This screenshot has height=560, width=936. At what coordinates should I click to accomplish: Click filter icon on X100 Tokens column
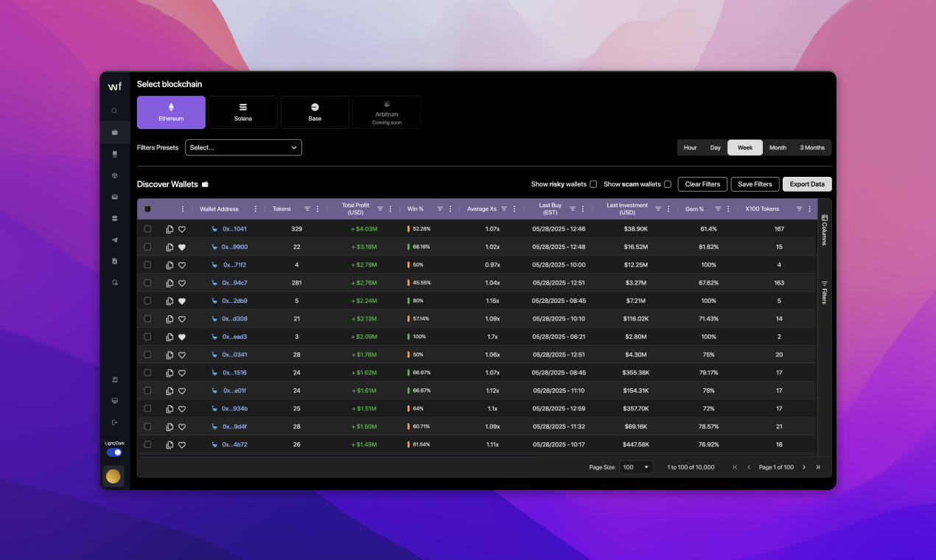pos(799,209)
